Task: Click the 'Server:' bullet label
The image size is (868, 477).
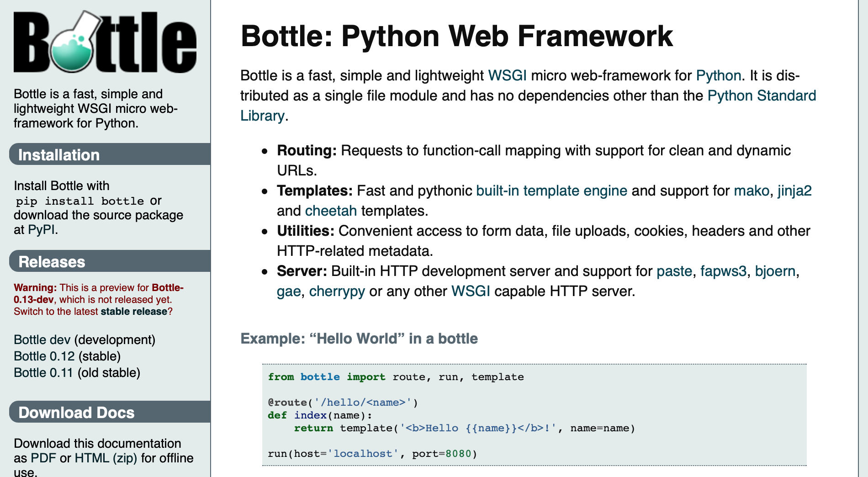Action: pos(302,271)
